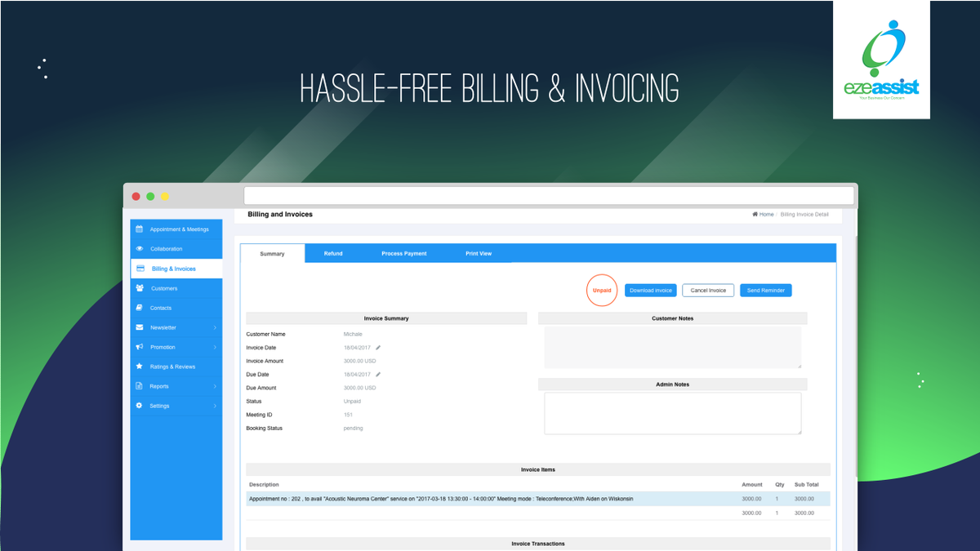Edit the Due Date with pencil icon
Viewport: 980px width, 551px height.
tap(378, 375)
